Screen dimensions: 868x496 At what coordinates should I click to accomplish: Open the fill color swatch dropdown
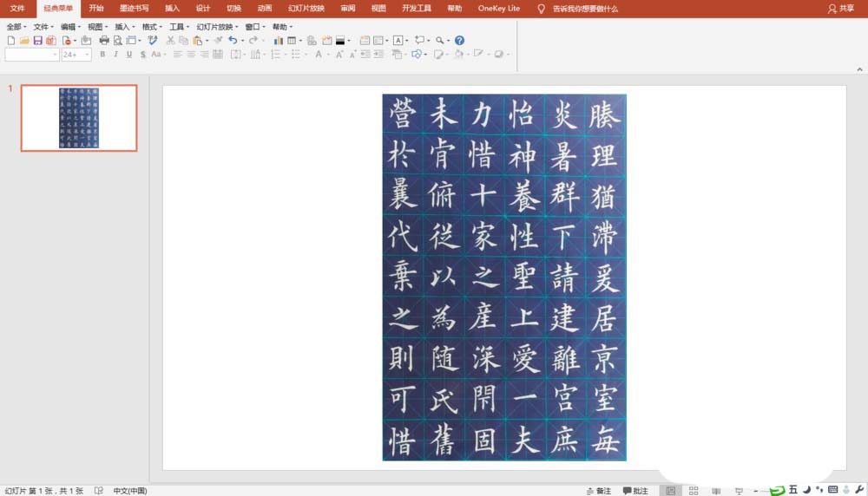click(343, 41)
